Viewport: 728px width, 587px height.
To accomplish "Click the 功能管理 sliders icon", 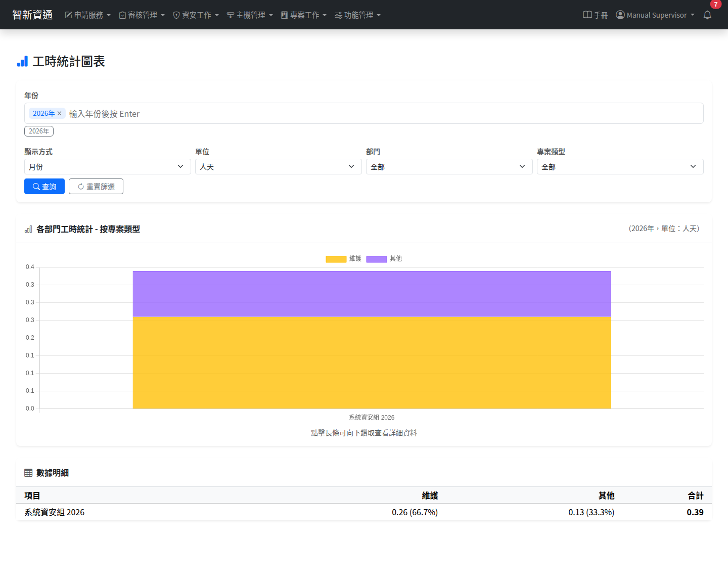I will click(339, 15).
